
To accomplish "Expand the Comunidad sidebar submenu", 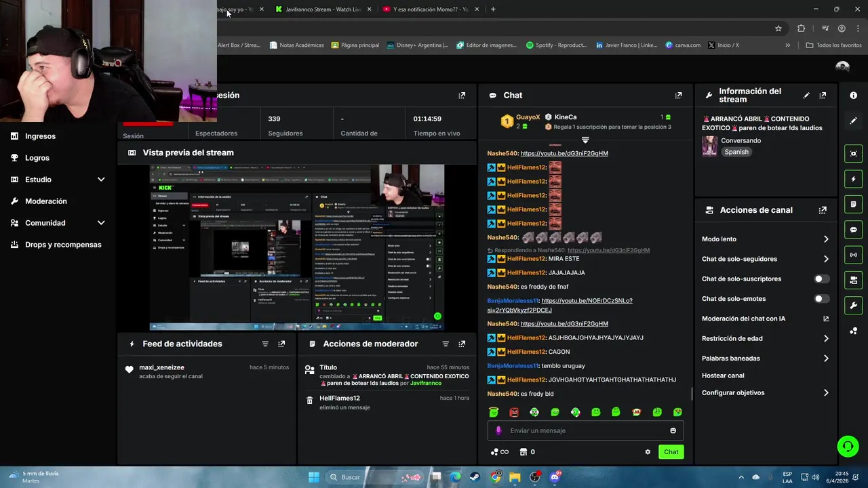I will tap(101, 223).
